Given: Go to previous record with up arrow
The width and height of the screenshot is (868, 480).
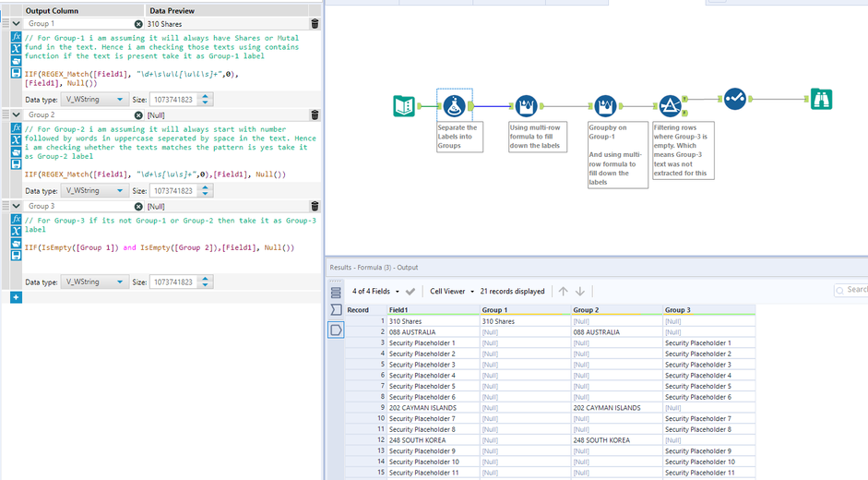Looking at the screenshot, I should [563, 291].
